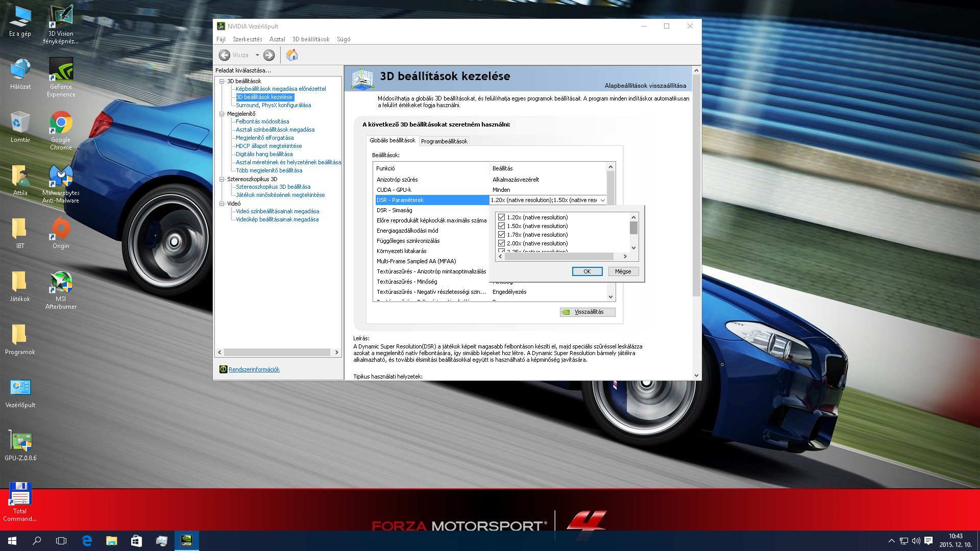Click the home icon in NVIDIA toolbar
Screen dimensions: 980x551
[x=292, y=55]
